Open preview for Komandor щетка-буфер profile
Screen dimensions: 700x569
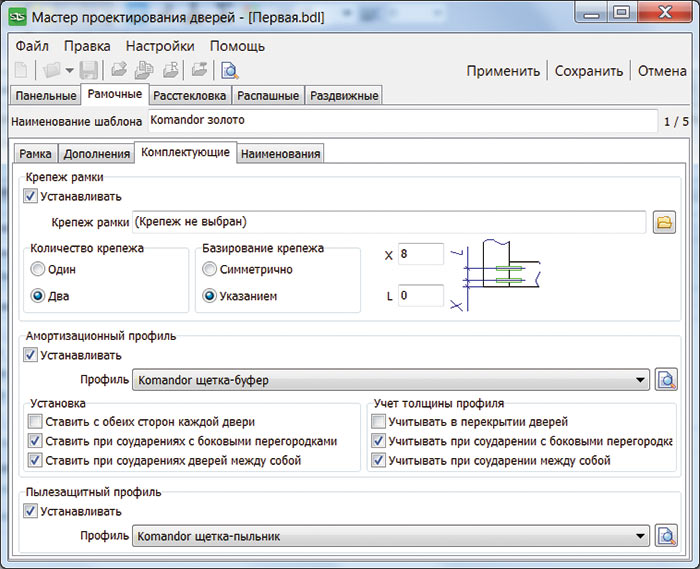(667, 380)
